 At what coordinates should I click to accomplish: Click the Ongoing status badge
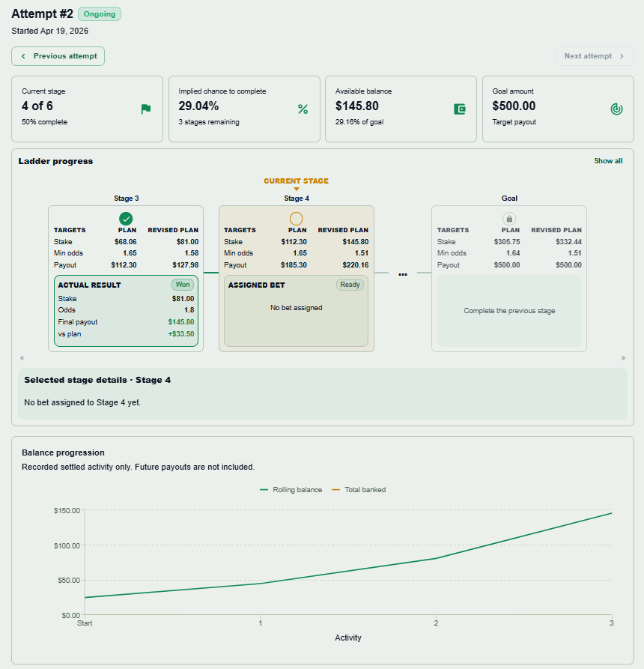100,14
